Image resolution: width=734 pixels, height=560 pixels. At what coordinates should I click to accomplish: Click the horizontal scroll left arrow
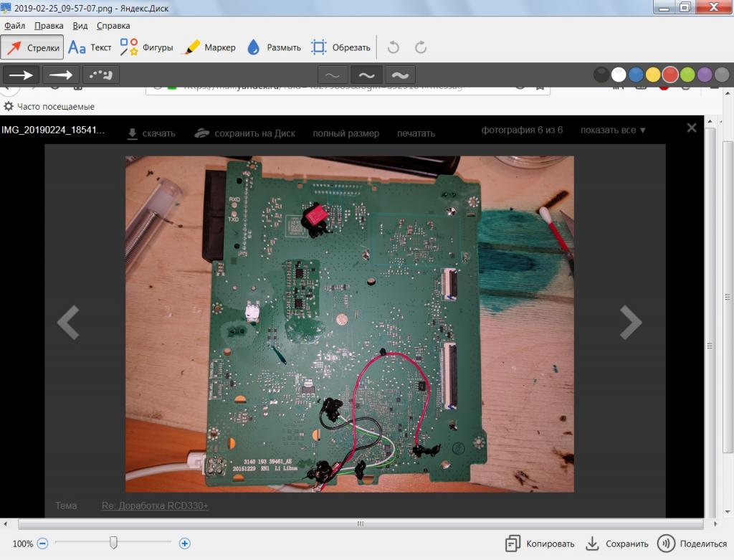point(5,523)
